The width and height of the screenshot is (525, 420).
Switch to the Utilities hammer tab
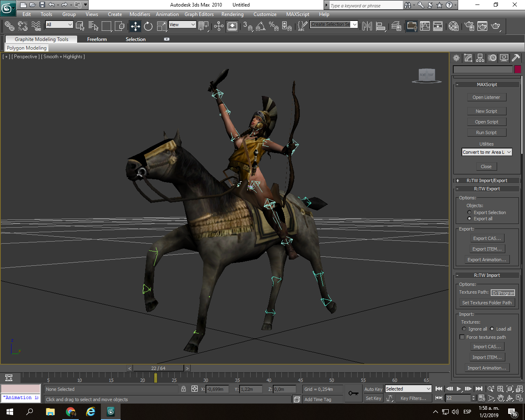pos(516,58)
